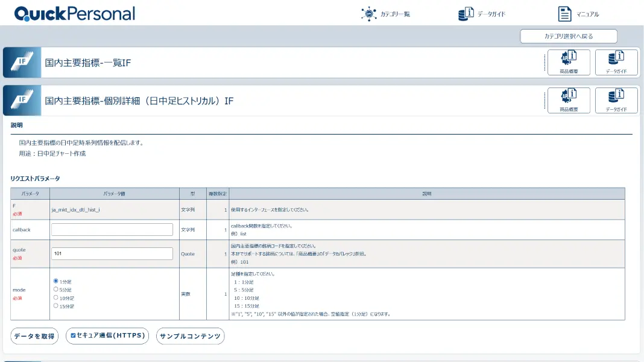Click the 例）list example text
644x362 pixels.
(239, 234)
